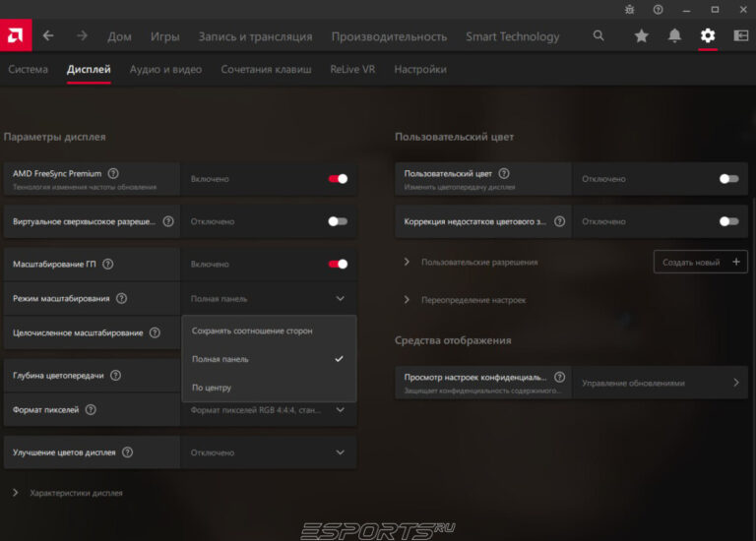Viewport: 756px width, 541px height.
Task: Select Сохранять соотношение сторон option
Action: (269, 331)
